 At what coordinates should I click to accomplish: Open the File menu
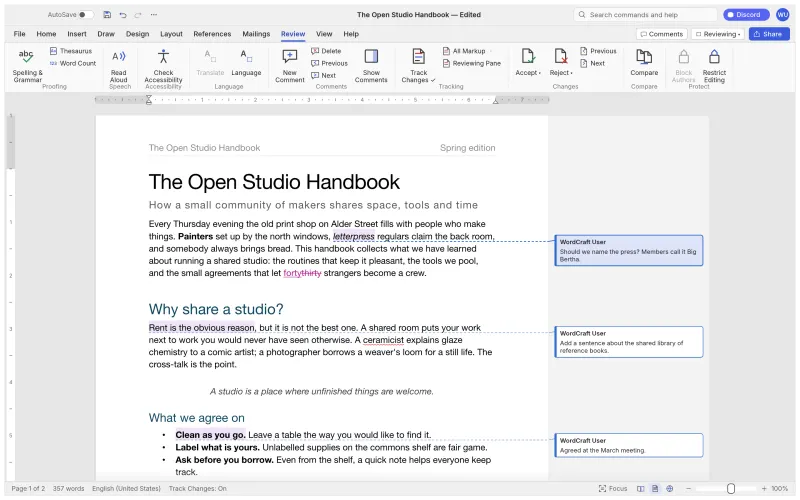click(19, 34)
